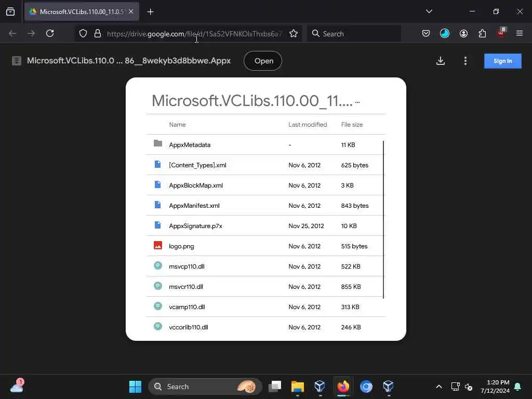
Task: Open Task View on the taskbar
Action: point(275,387)
